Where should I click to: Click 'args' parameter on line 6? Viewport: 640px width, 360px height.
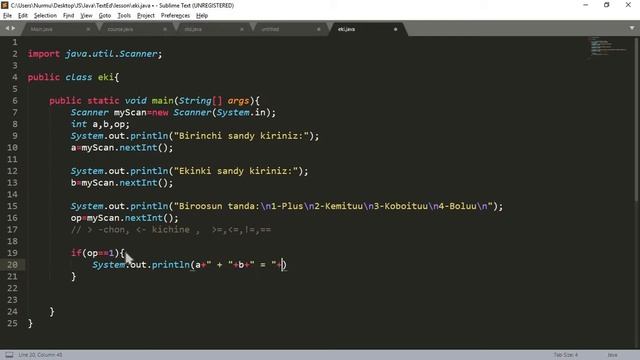coord(238,100)
